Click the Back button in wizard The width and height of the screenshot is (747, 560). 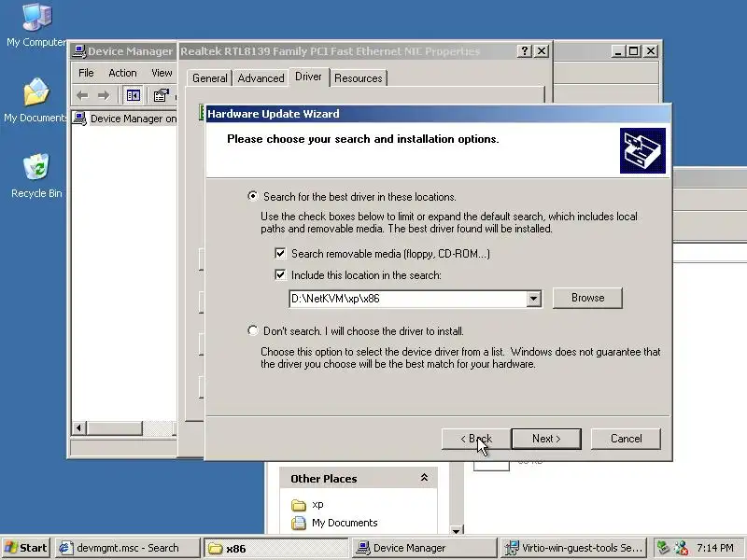pyautogui.click(x=476, y=439)
